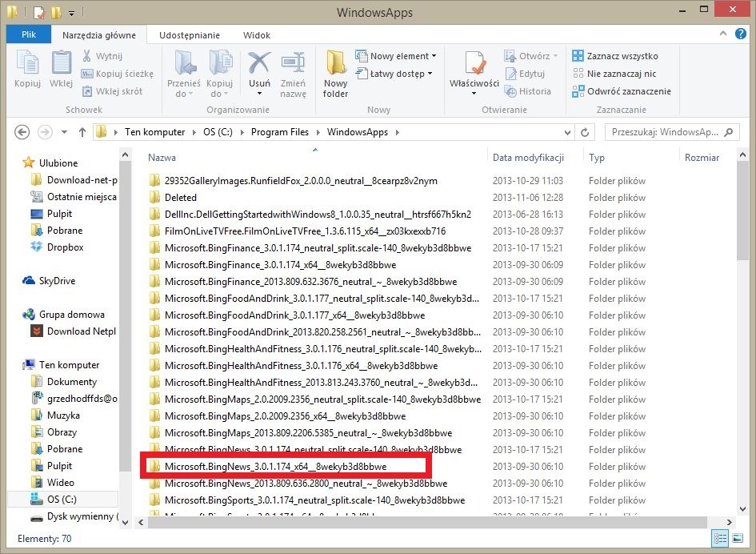This screenshot has height=554, width=756.
Task: Open Nowy element dropdown
Action: coord(395,56)
